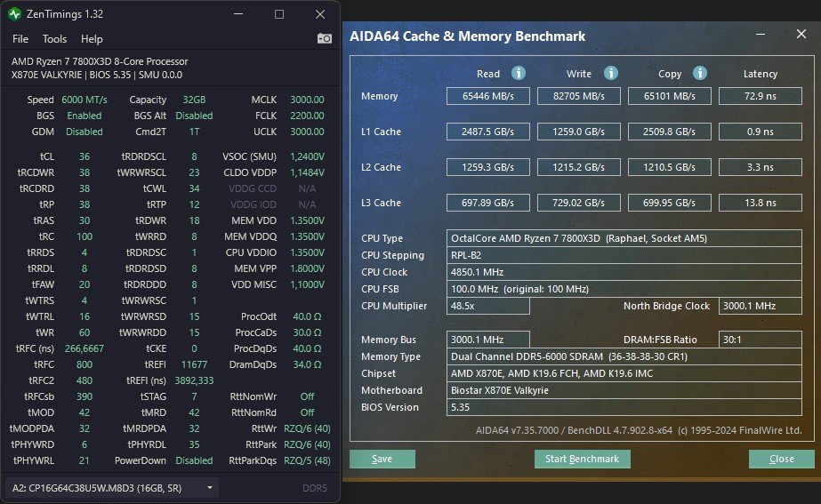
Task: Click the Close button in AIDA64
Action: pos(781,460)
